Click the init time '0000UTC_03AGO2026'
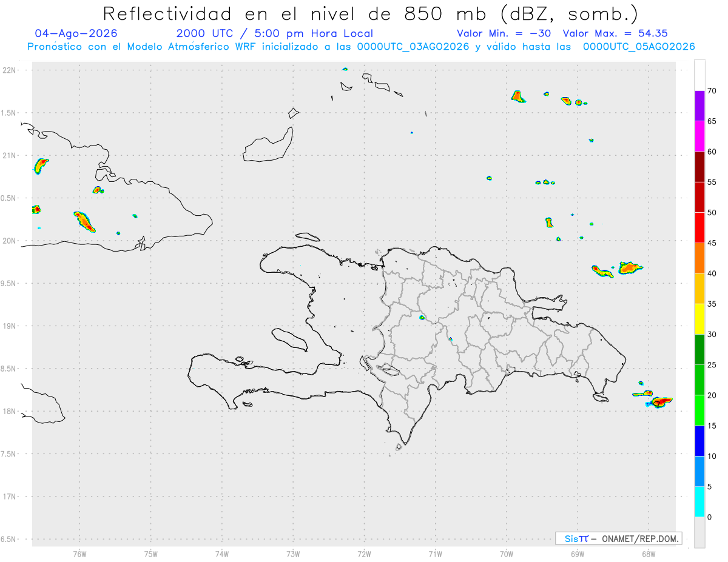Screen dimensions: 728x562 tap(413, 47)
